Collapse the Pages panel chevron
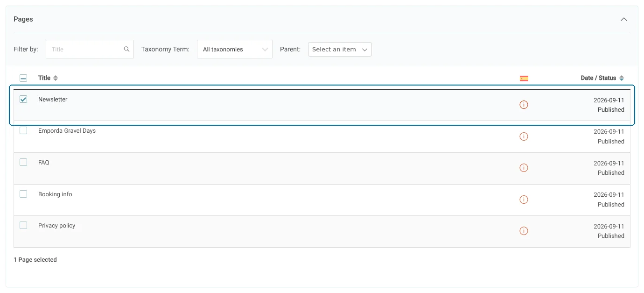This screenshot has width=644, height=293. pos(624,19)
